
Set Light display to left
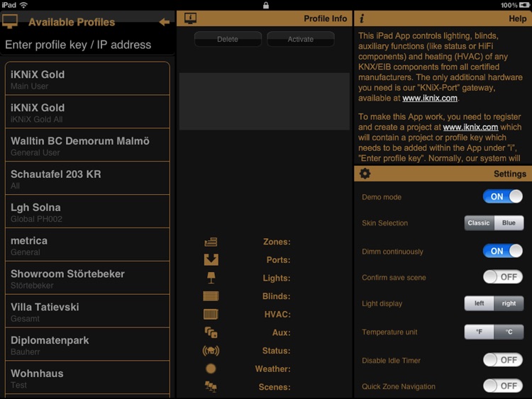pyautogui.click(x=479, y=303)
